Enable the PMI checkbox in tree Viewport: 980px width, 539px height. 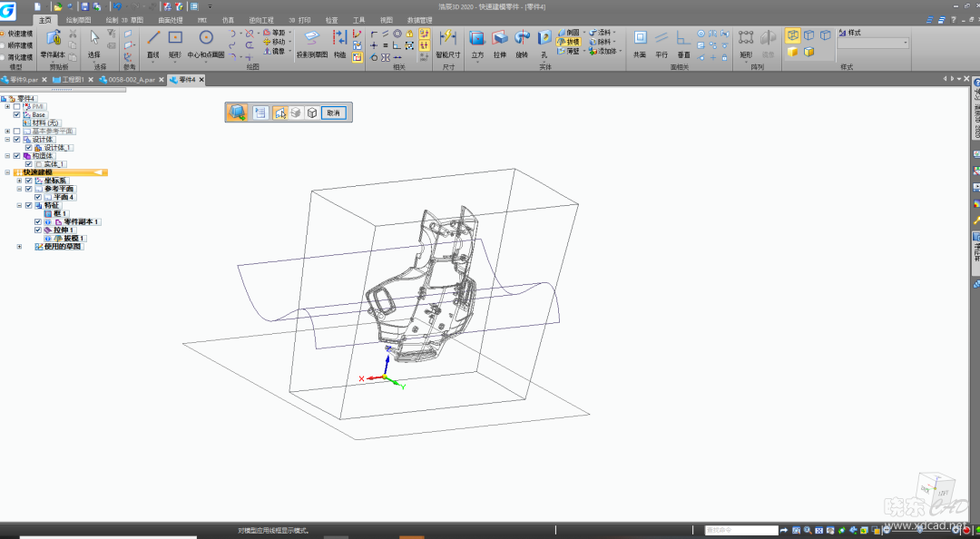click(17, 107)
